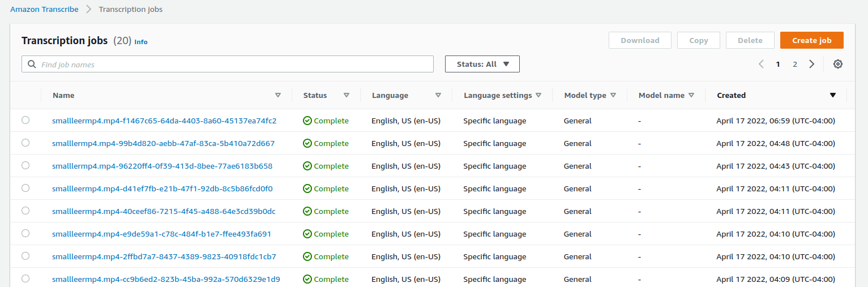Click the Find job names search field
The width and height of the screenshot is (868, 287).
tap(232, 65)
